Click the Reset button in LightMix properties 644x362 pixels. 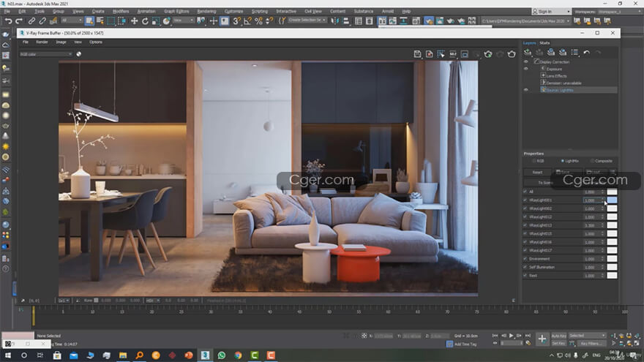537,172
